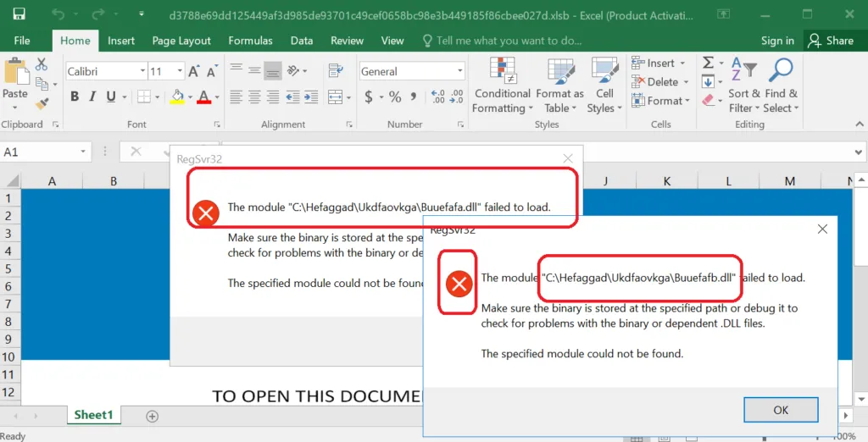Open the Format cells menu
The width and height of the screenshot is (868, 442).
point(661,101)
